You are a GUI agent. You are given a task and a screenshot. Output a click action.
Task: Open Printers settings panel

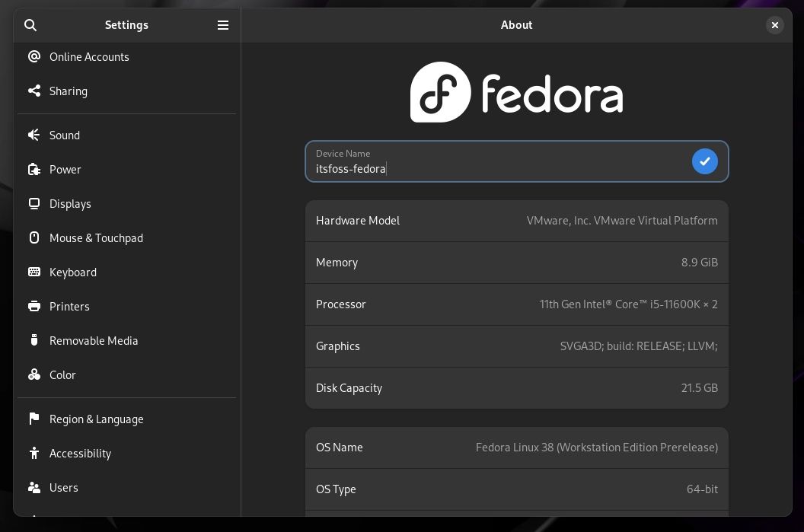tap(126, 307)
